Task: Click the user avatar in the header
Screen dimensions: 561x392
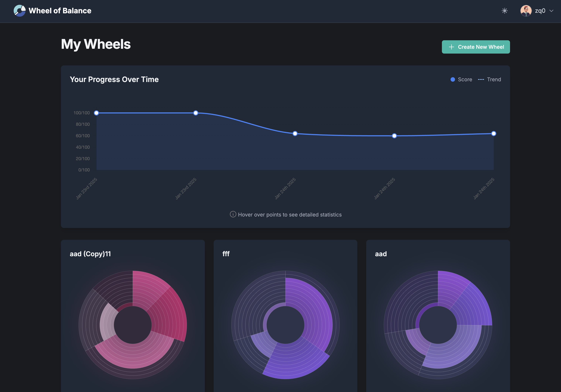Action: coord(526,11)
